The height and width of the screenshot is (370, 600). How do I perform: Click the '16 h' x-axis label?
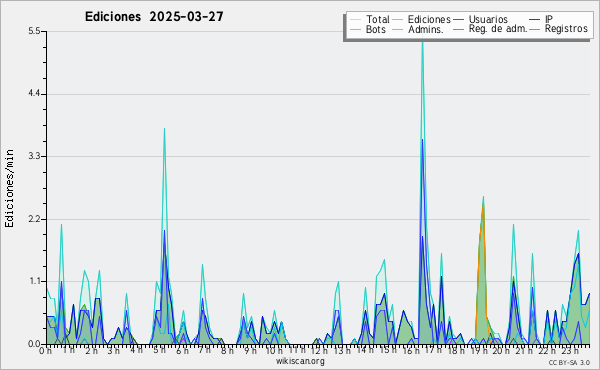[411, 350]
